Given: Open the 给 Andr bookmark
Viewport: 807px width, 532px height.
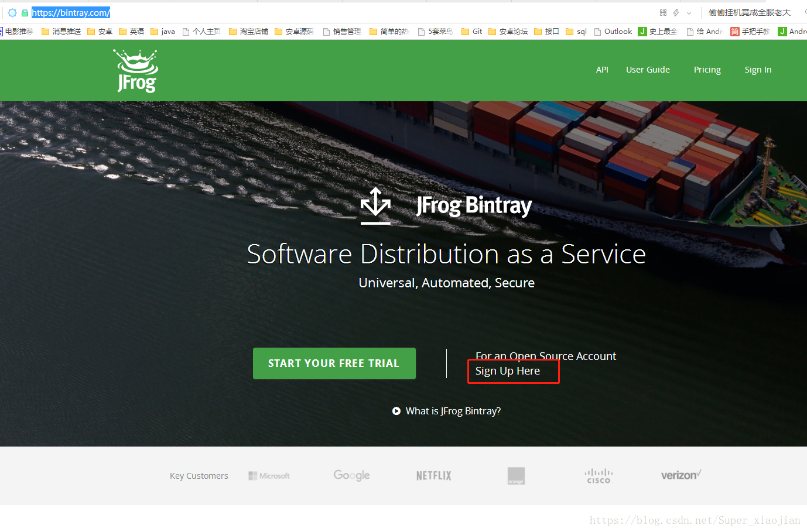Looking at the screenshot, I should (x=705, y=32).
